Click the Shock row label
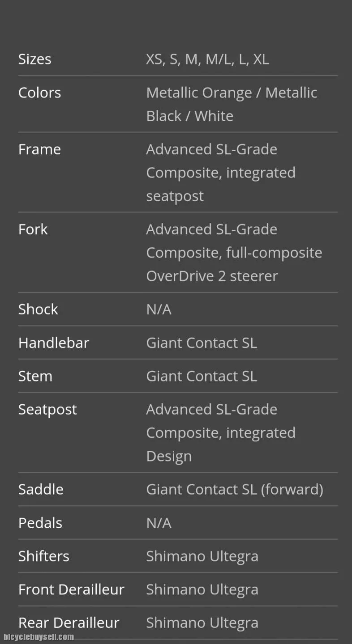Image resolution: width=352 pixels, height=644 pixels. coord(38,309)
